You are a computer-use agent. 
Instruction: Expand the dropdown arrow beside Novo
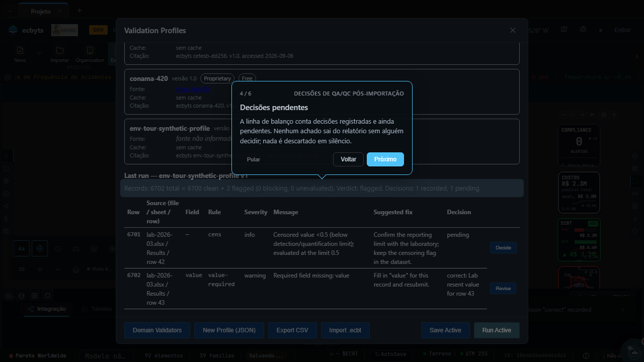click(x=39, y=53)
